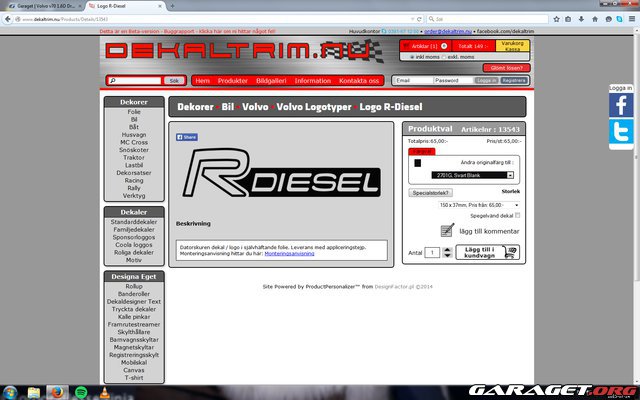Launch Firefox from the Windows taskbar
This screenshot has height=400, width=640.
59,391
